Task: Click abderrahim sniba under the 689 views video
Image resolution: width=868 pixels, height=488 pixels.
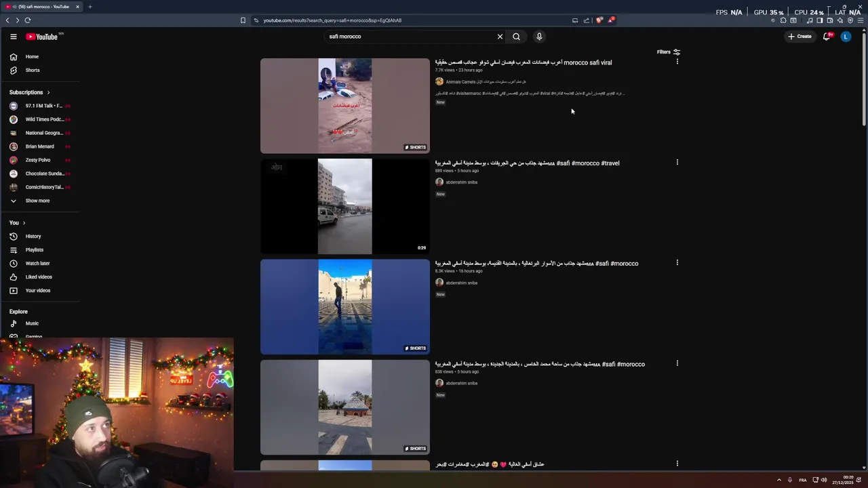Action: tap(461, 182)
